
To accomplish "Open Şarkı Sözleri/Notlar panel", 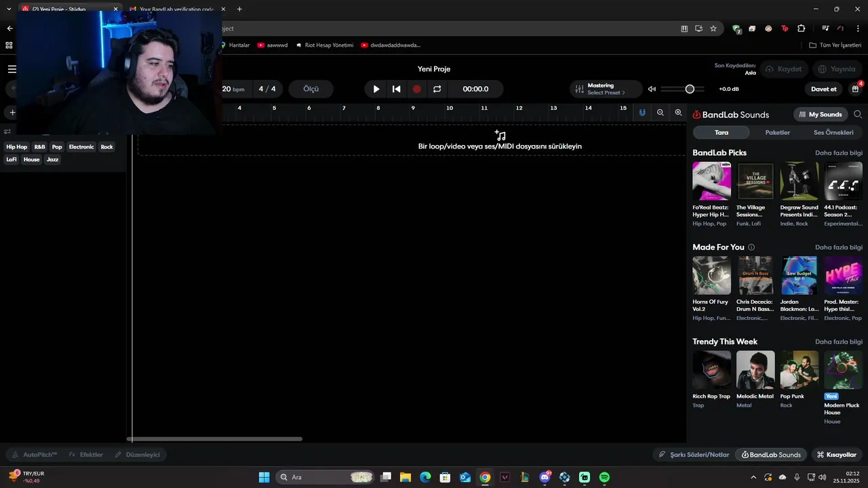I will 694,455.
